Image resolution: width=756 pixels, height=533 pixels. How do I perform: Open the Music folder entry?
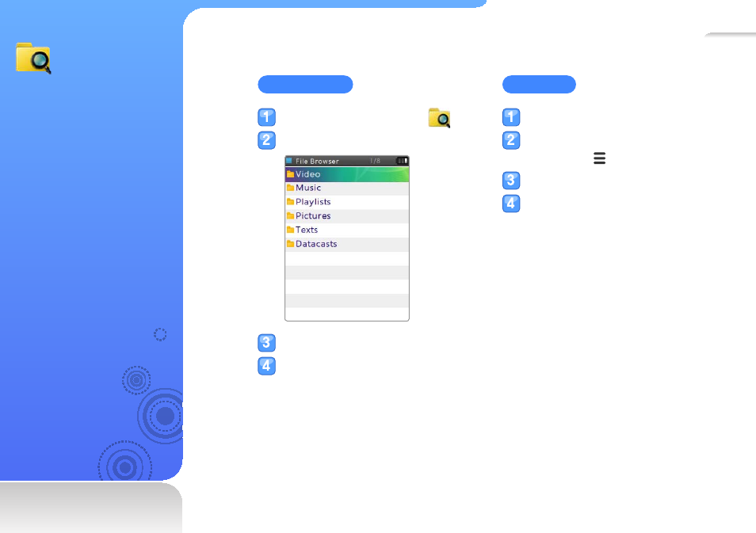(x=347, y=188)
